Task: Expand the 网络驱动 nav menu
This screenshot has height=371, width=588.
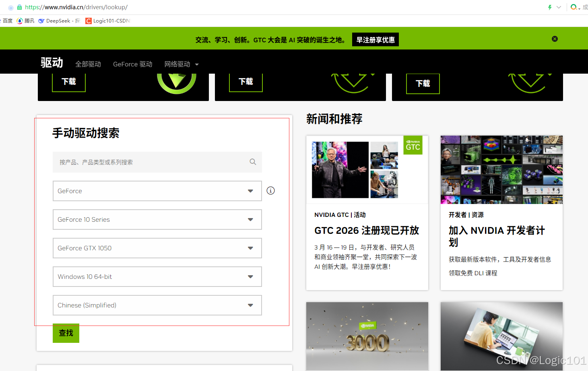Action: pyautogui.click(x=182, y=64)
